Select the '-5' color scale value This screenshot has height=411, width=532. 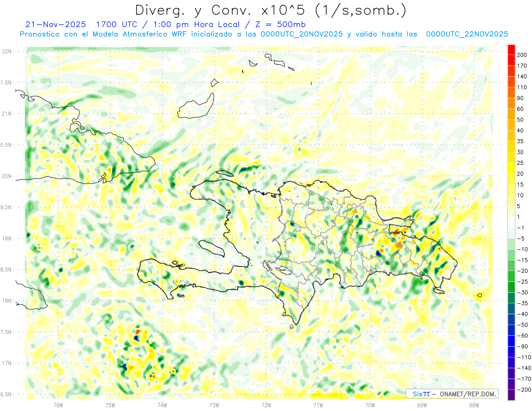click(x=521, y=239)
